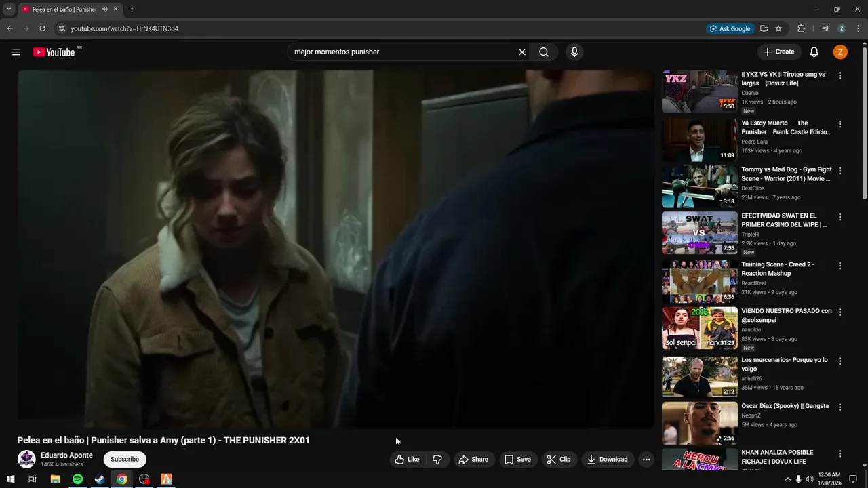The image size is (868, 488).
Task: Dislike the Punisher video
Action: click(437, 460)
